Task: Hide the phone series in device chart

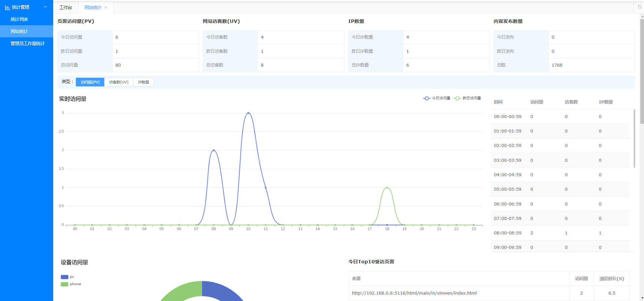Action: (x=64, y=284)
